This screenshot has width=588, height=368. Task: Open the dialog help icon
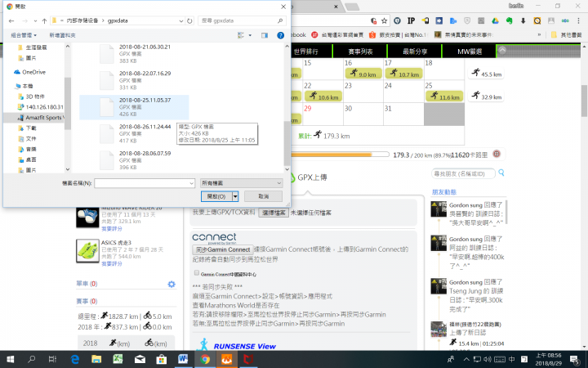click(x=280, y=35)
